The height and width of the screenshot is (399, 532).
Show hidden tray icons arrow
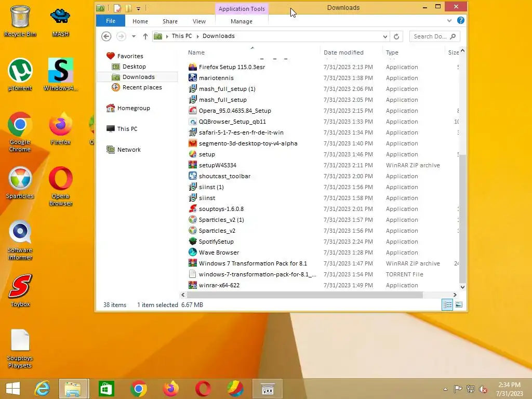445,389
